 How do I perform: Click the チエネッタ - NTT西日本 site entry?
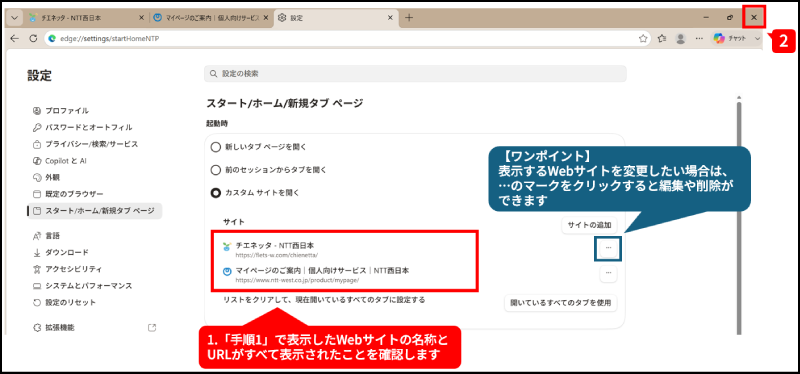tap(275, 245)
